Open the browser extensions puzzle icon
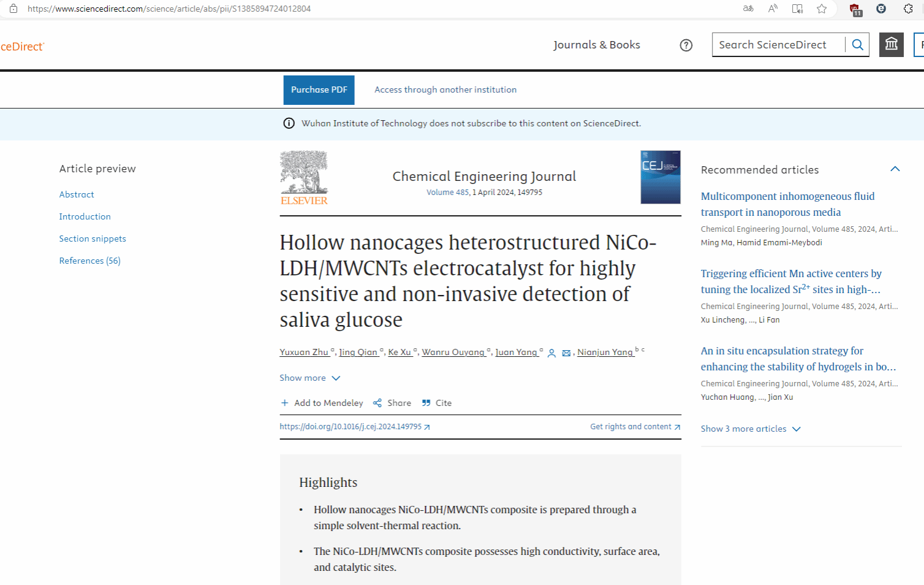The width and height of the screenshot is (924, 585). pyautogui.click(x=908, y=9)
